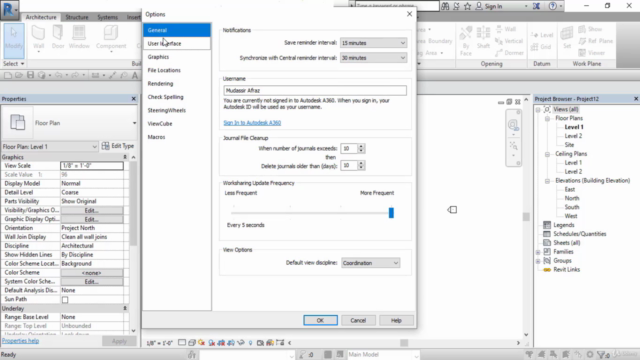
Task: Click the Text tool icon in quick access toolbar
Action: [x=135, y=75]
